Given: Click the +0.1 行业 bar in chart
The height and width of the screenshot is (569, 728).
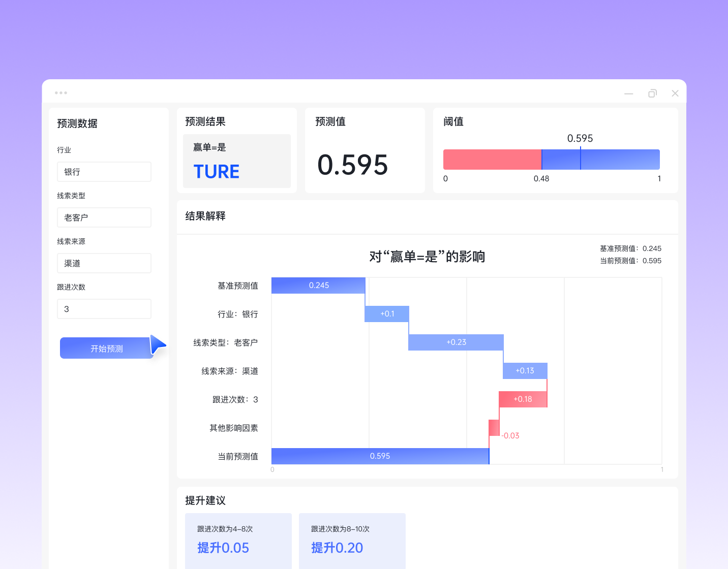Looking at the screenshot, I should pyautogui.click(x=387, y=314).
